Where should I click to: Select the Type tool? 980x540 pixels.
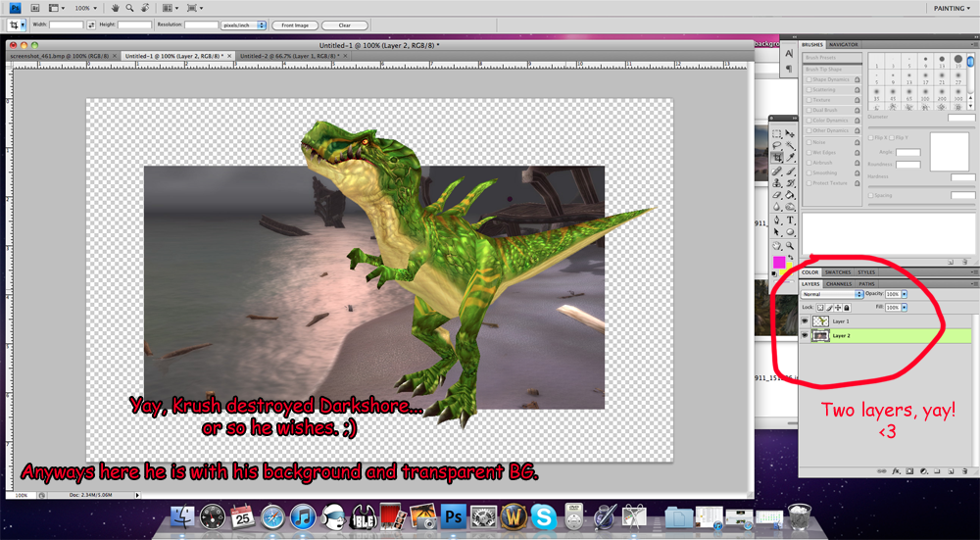point(790,220)
